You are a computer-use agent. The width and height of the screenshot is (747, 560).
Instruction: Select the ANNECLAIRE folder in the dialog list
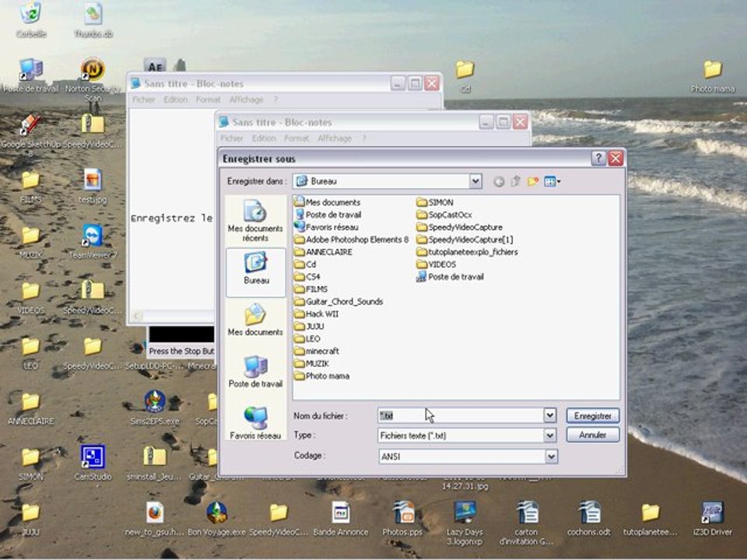tap(324, 252)
